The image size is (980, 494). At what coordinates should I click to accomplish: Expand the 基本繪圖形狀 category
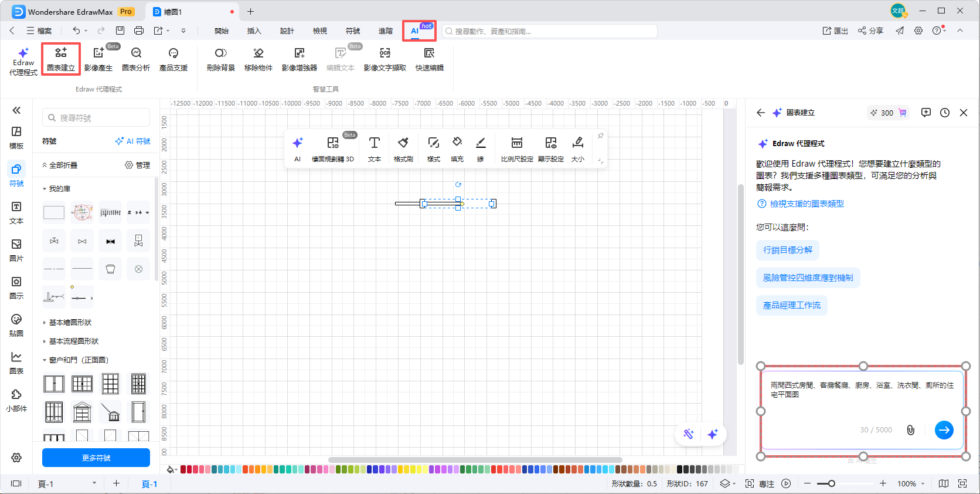click(70, 323)
